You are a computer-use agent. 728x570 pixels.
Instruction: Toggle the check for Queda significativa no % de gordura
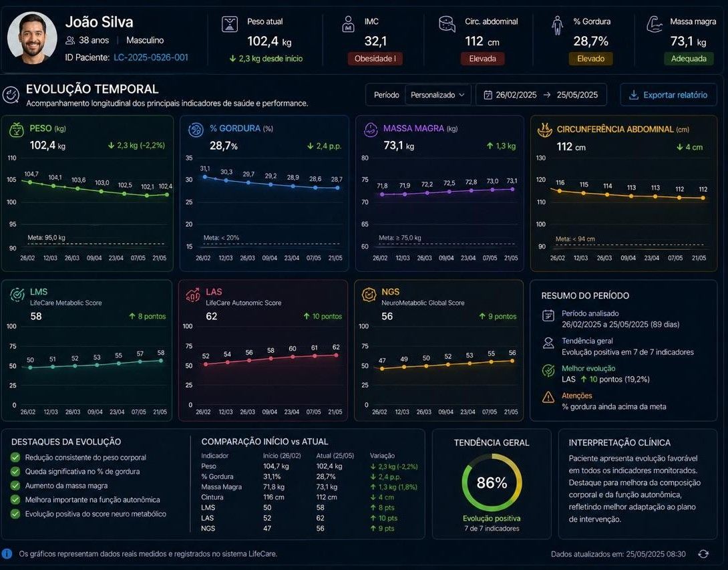(15, 472)
